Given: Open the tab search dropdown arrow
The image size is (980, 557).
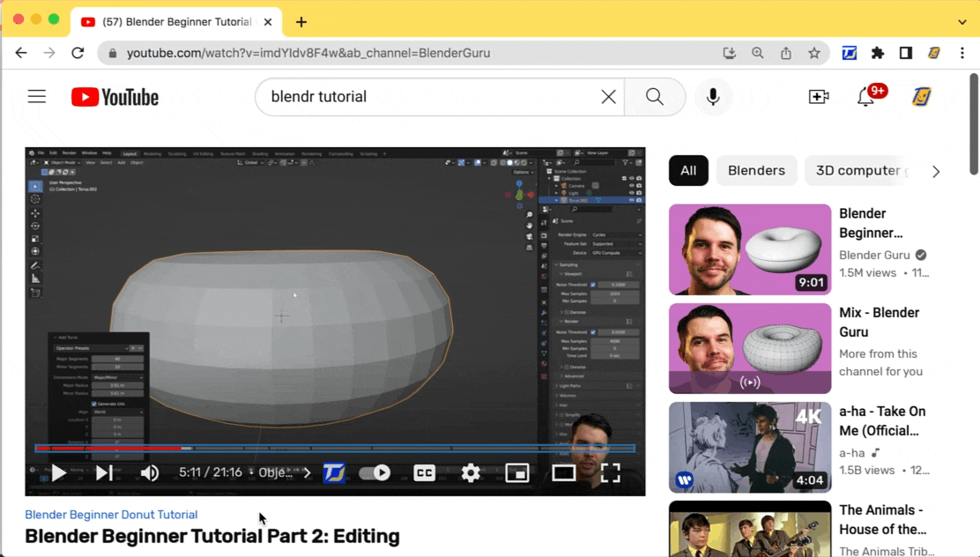Looking at the screenshot, I should [961, 22].
